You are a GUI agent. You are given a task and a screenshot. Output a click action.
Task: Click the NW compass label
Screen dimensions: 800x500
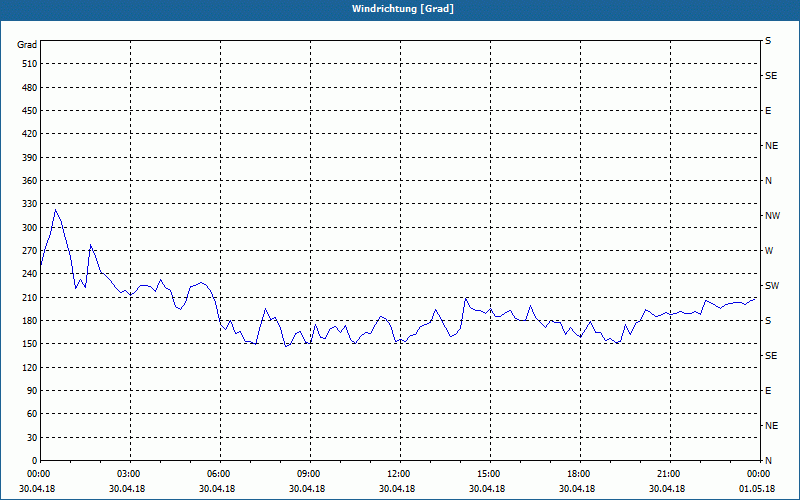[x=772, y=216]
